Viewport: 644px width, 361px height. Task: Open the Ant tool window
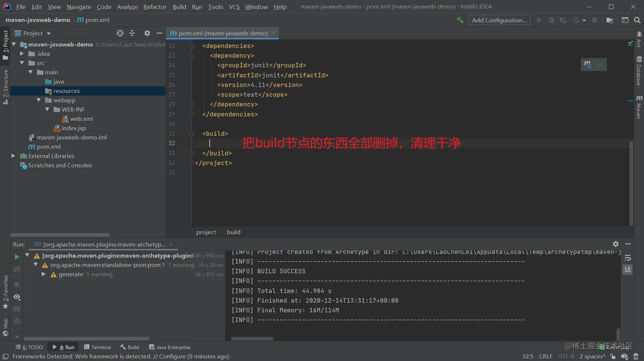pos(639,39)
